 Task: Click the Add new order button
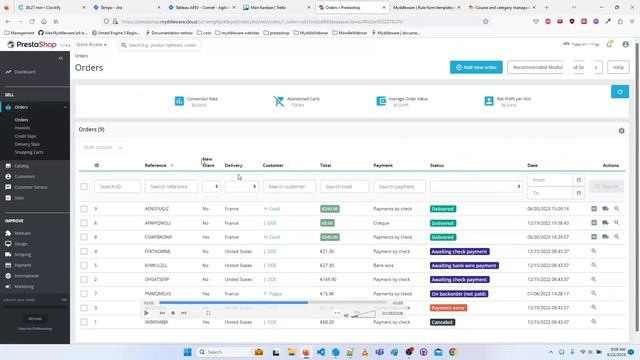click(476, 67)
